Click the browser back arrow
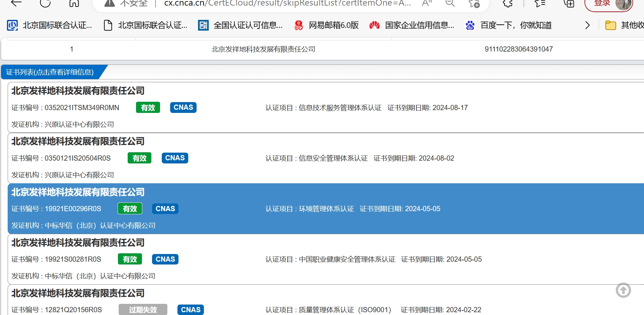This screenshot has width=644, height=315. [x=16, y=3]
